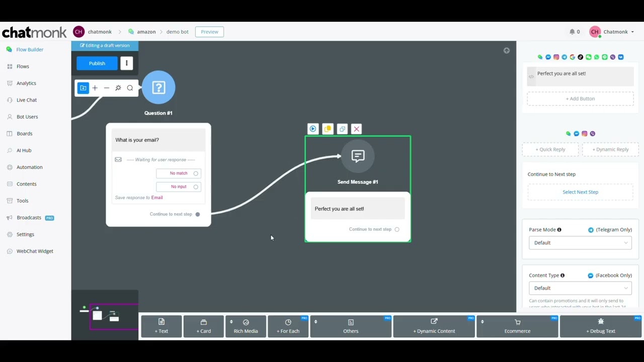Click Send Message's Continue to next step connector
The width and height of the screenshot is (644, 362).
pyautogui.click(x=397, y=229)
